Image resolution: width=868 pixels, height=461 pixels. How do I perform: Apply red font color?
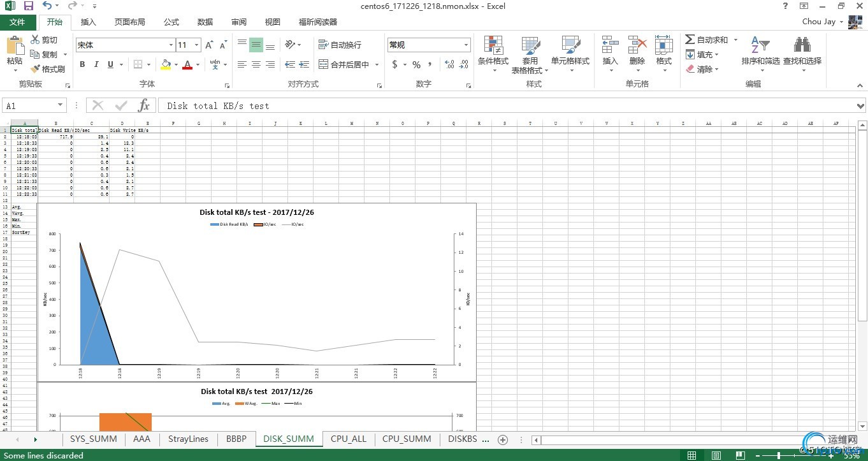coord(187,64)
